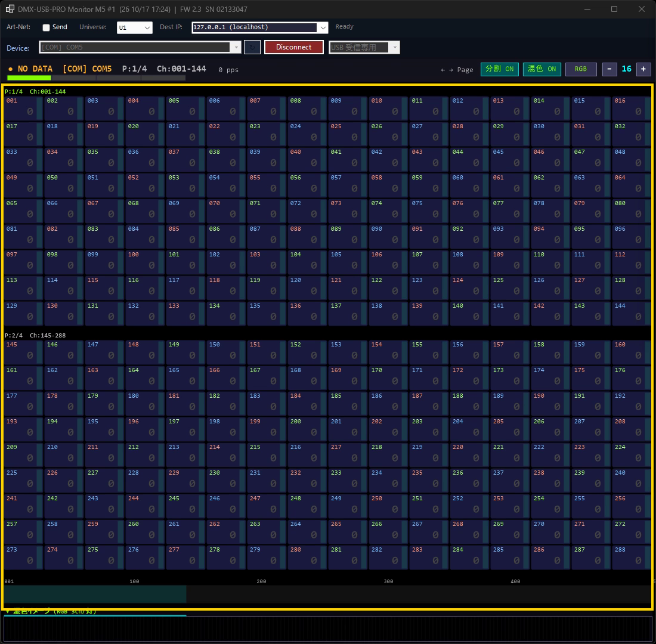Expand the Dest IP dropdown arrow

tap(323, 27)
